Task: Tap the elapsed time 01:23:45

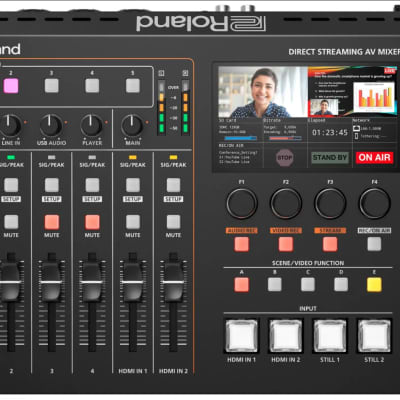Action: [x=329, y=132]
